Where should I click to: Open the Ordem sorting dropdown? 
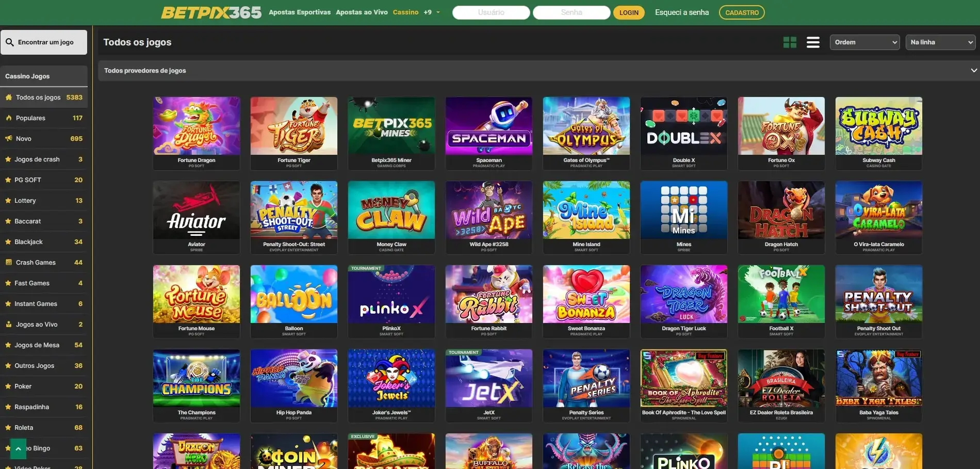point(864,42)
